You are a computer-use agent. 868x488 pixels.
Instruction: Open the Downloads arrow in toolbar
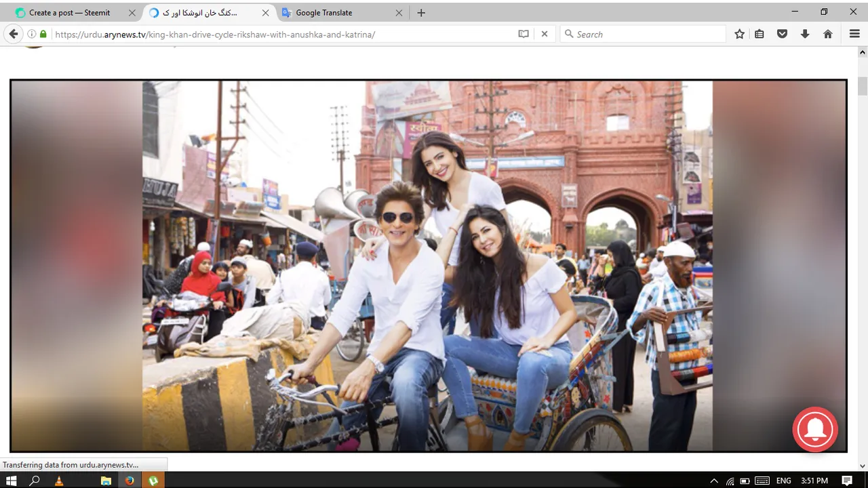point(805,34)
